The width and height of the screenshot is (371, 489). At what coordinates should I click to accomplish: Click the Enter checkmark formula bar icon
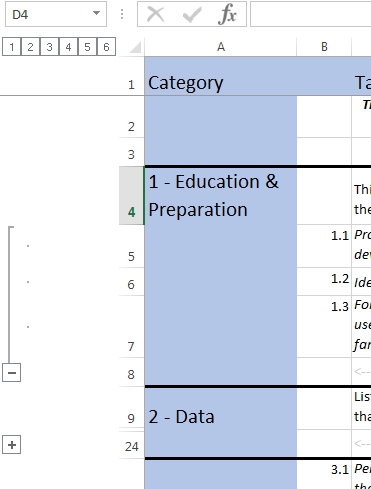[192, 14]
